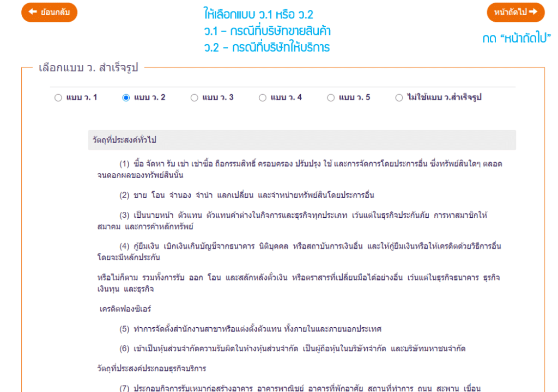
Task: Select radio option แบบ ว. 2
Action: (x=126, y=97)
